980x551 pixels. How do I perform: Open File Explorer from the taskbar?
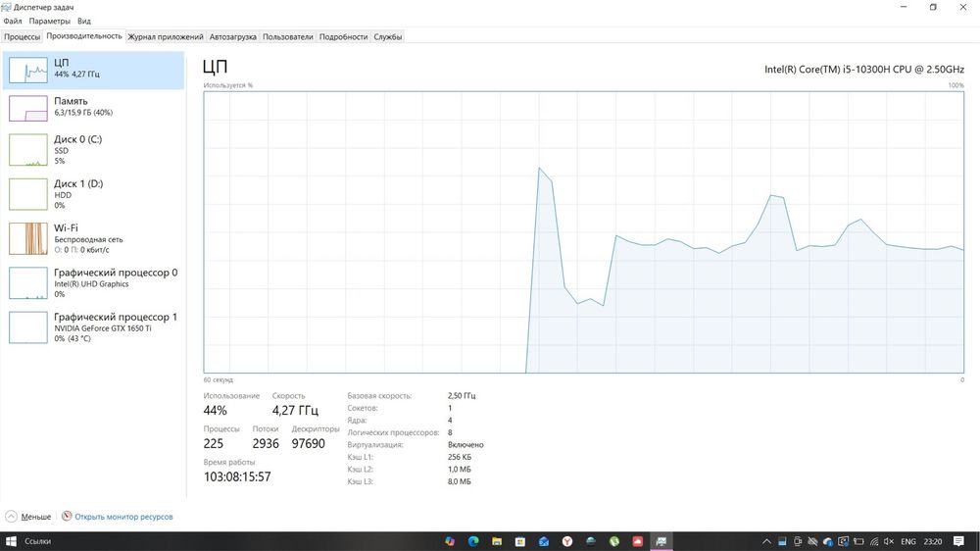tap(497, 541)
